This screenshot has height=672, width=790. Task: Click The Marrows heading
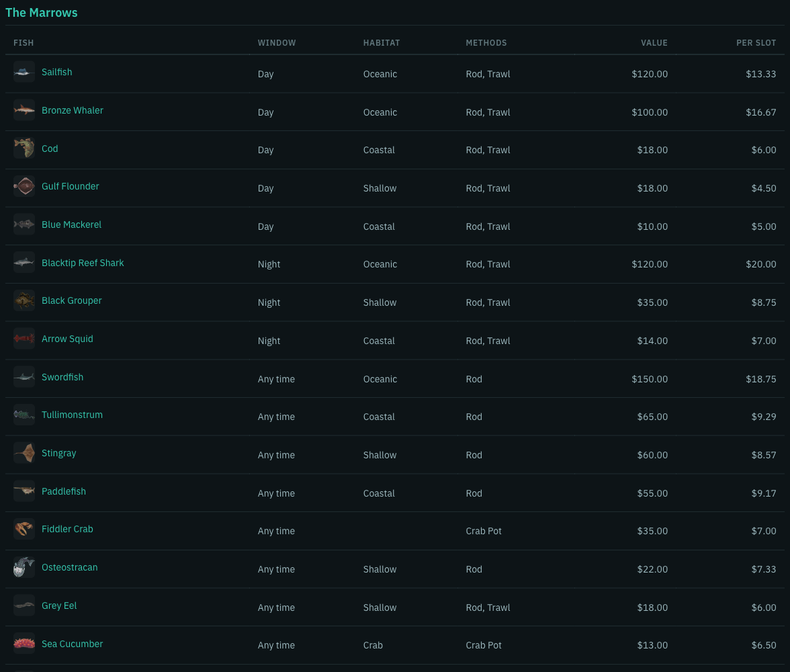42,13
